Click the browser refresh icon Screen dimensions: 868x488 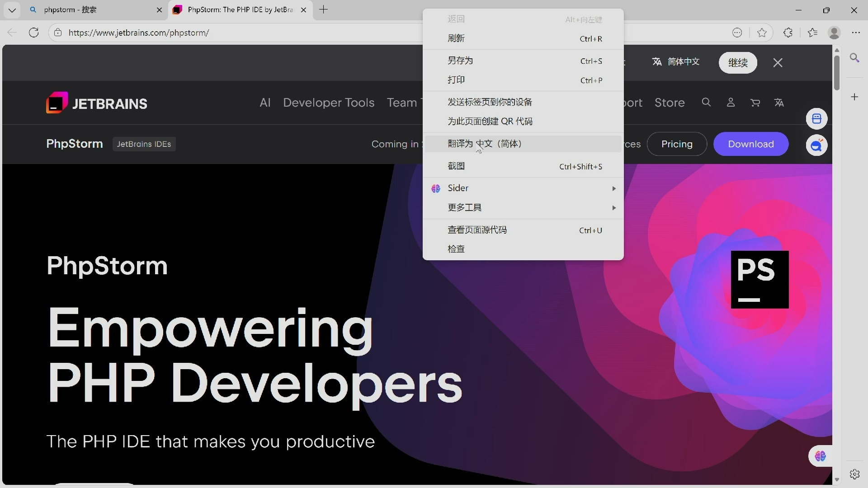click(x=33, y=33)
